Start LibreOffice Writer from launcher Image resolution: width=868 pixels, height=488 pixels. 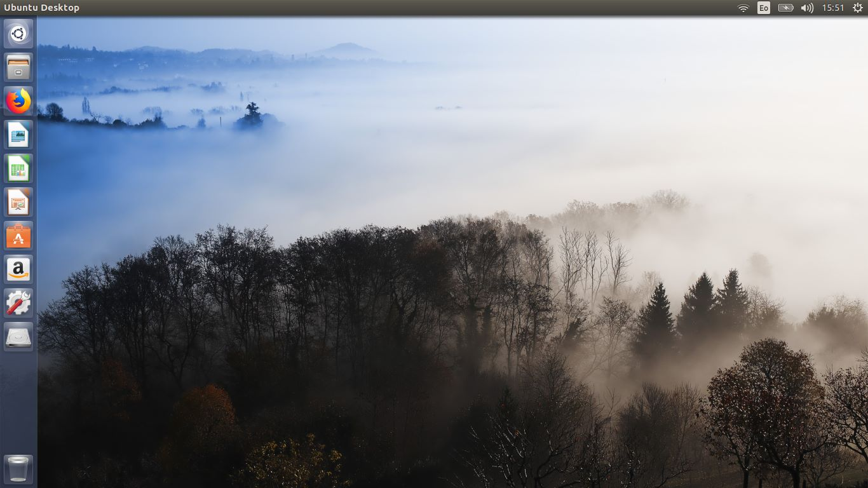tap(18, 135)
